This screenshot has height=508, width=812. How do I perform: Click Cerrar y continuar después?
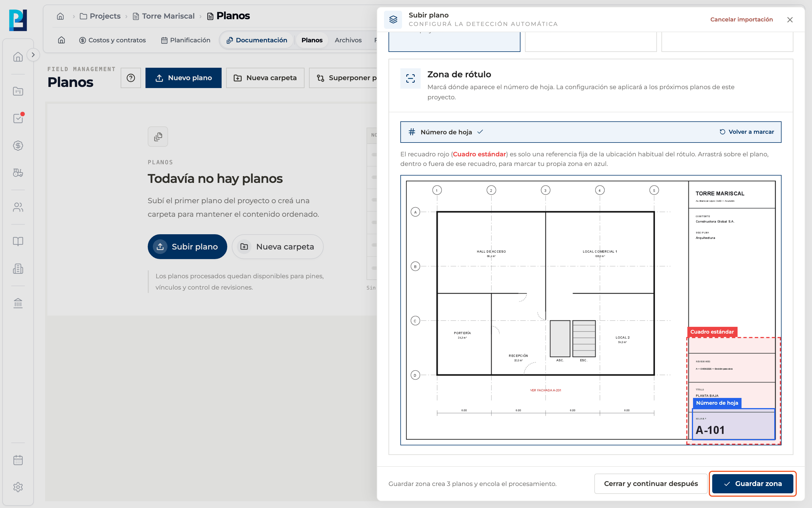[651, 484]
